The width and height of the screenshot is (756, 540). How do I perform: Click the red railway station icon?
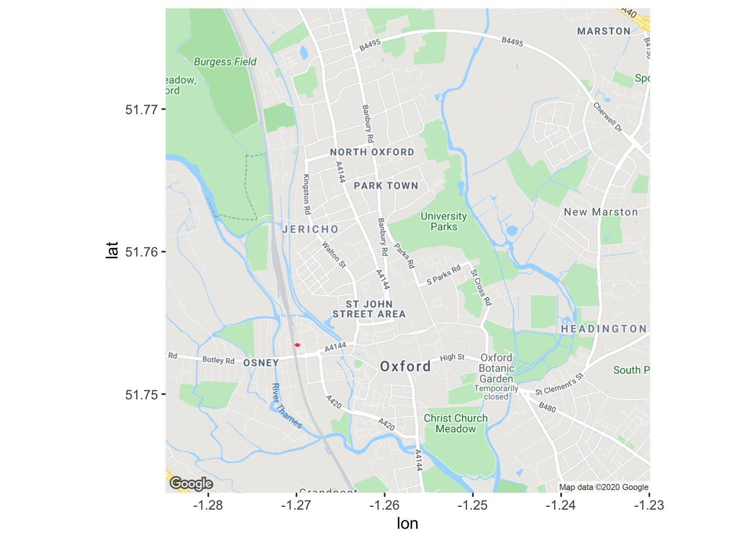coord(297,345)
